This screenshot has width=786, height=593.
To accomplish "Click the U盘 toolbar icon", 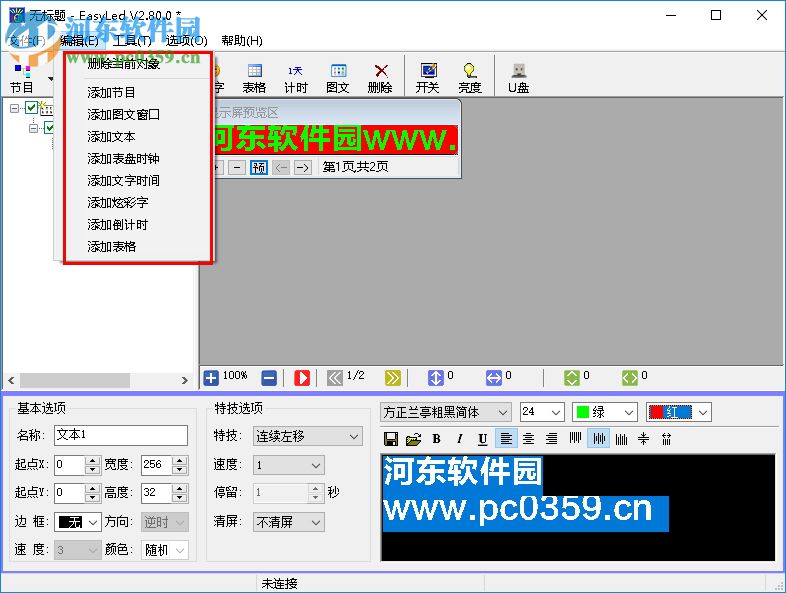I will pos(518,79).
